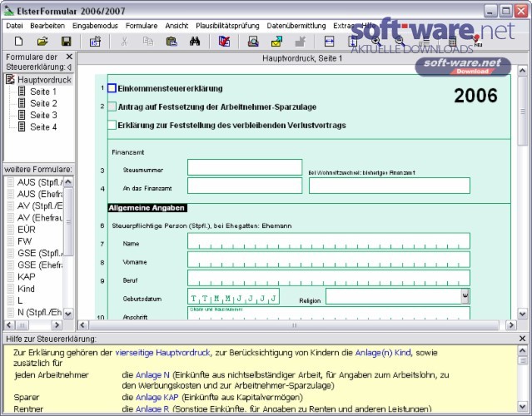Open the Datei menu
The width and height of the screenshot is (532, 416).
15,26
